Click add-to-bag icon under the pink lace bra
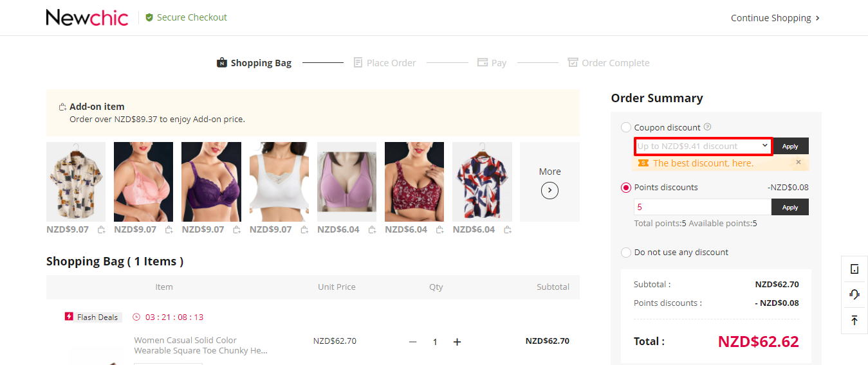 pyautogui.click(x=169, y=229)
